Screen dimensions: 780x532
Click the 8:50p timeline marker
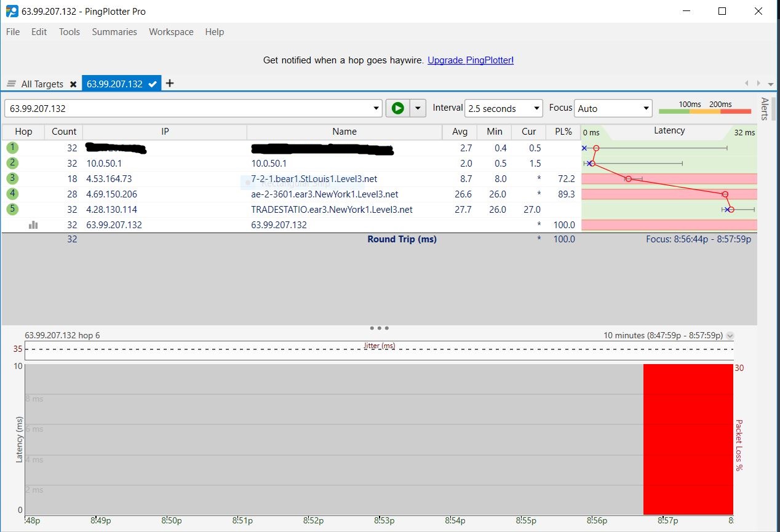pyautogui.click(x=171, y=521)
